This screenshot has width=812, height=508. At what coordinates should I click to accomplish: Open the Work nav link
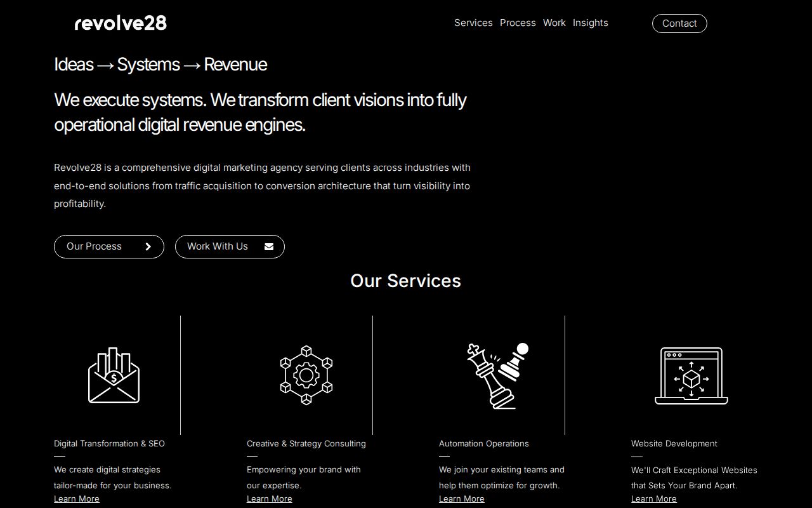tap(554, 23)
